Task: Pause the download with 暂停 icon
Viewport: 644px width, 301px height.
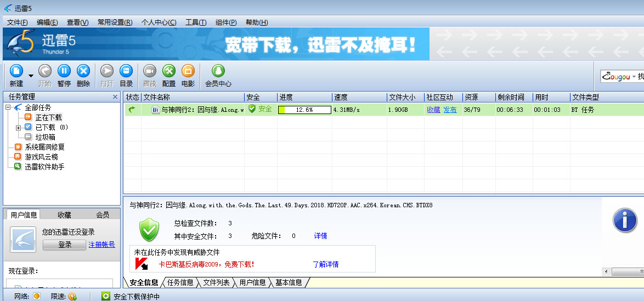Action: pyautogui.click(x=64, y=71)
